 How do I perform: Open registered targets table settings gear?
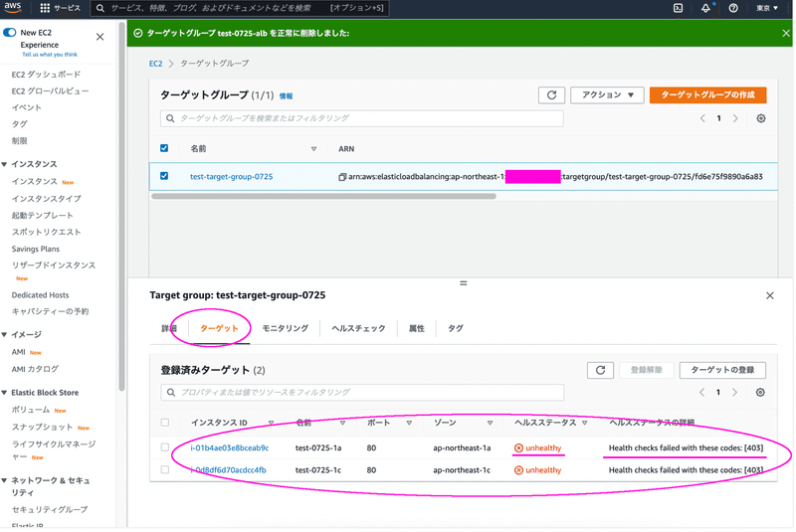760,393
